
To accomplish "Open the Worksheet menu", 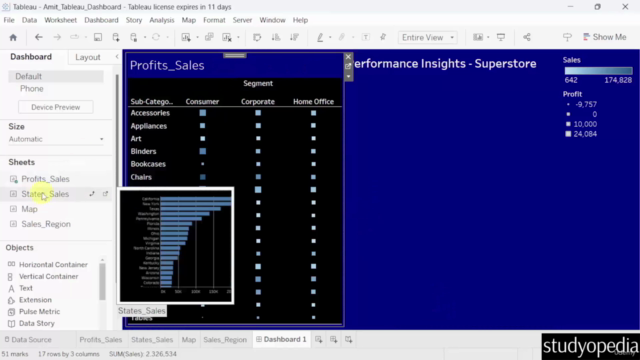I will click(x=60, y=20).
